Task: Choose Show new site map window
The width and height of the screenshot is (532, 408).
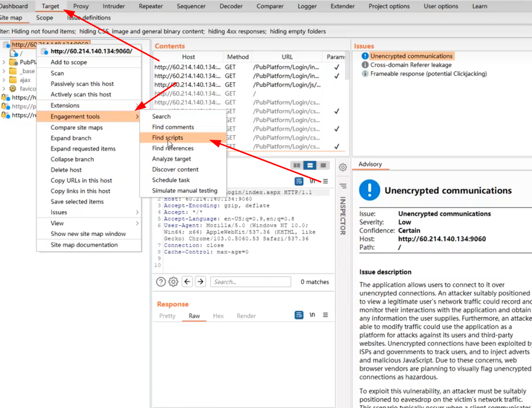Action: [x=89, y=234]
